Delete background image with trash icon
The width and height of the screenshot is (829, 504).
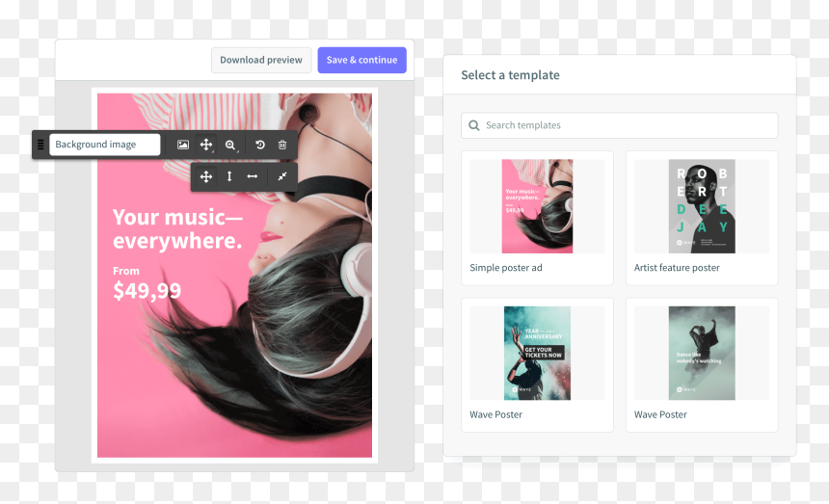tap(282, 145)
